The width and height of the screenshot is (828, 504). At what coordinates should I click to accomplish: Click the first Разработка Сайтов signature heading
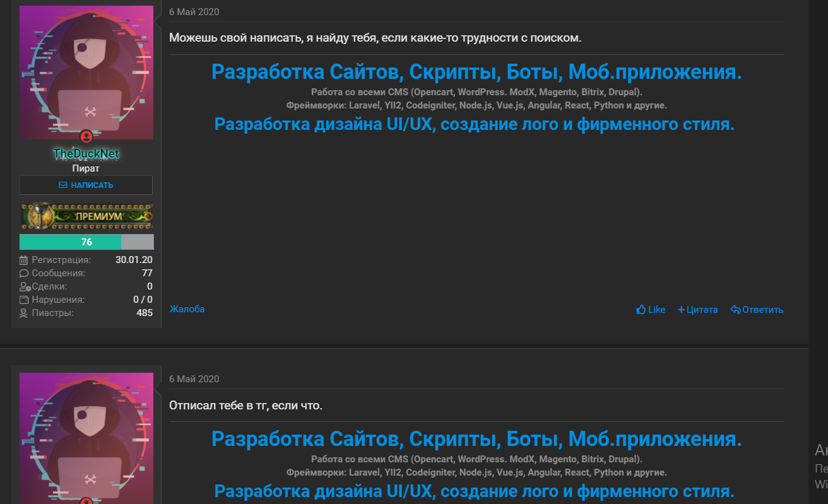tap(476, 72)
